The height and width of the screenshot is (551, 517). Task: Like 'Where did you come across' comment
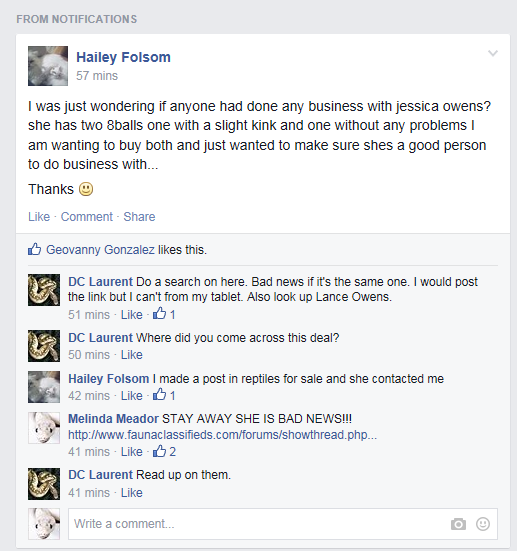(x=132, y=355)
